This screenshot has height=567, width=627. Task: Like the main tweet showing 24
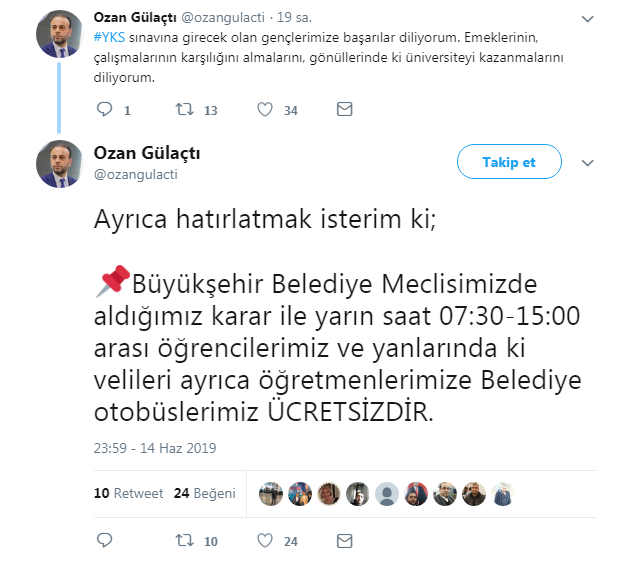(x=265, y=540)
